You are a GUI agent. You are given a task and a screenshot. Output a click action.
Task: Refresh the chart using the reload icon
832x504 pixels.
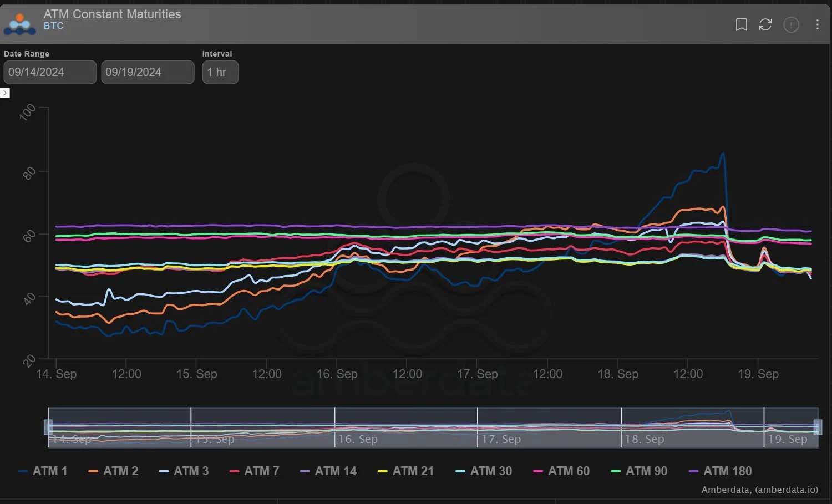click(765, 24)
